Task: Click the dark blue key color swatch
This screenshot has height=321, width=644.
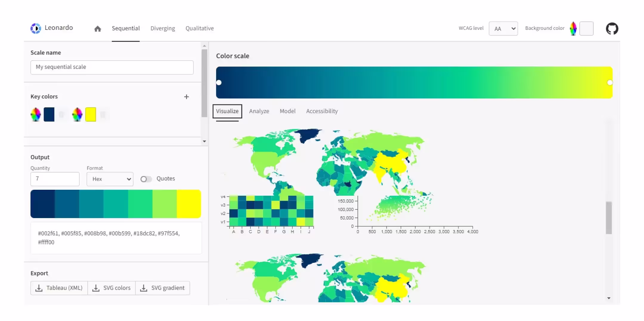Action: pyautogui.click(x=49, y=115)
